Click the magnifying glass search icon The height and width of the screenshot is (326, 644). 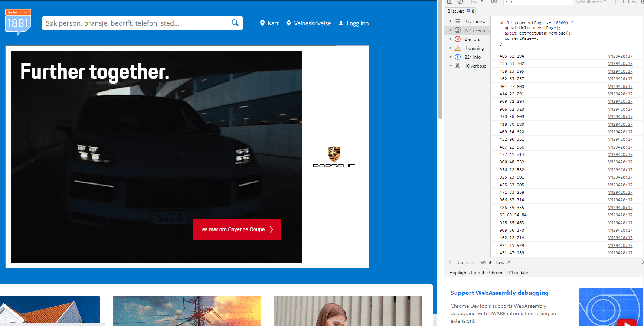235,23
